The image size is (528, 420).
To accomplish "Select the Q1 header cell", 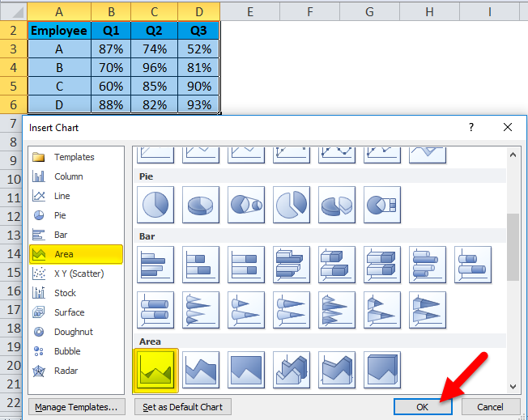I will (x=111, y=31).
